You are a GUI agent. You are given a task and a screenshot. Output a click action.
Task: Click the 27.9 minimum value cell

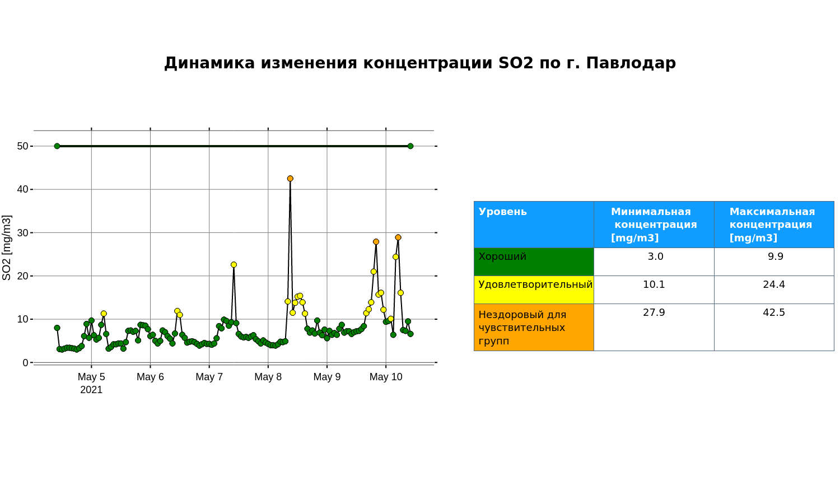coord(654,327)
